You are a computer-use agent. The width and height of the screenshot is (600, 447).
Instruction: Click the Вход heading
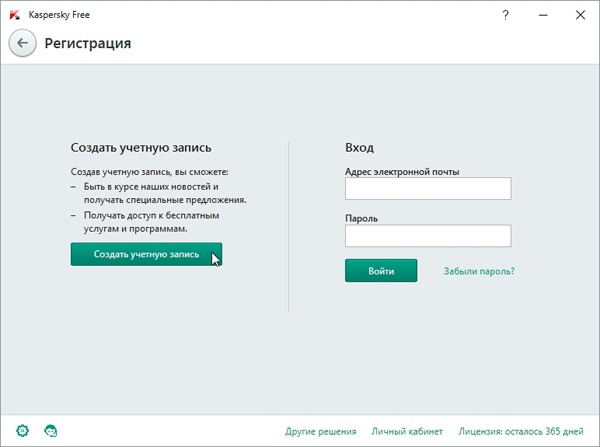coord(359,147)
